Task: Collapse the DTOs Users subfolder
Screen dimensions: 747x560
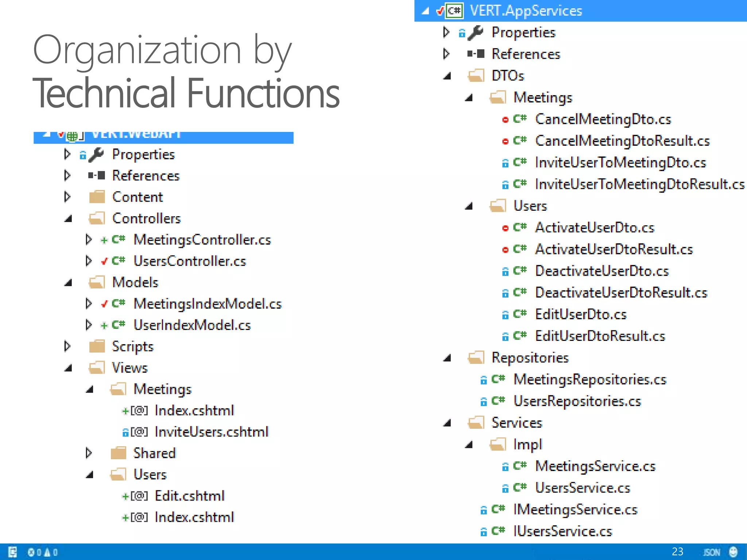Action: [469, 206]
